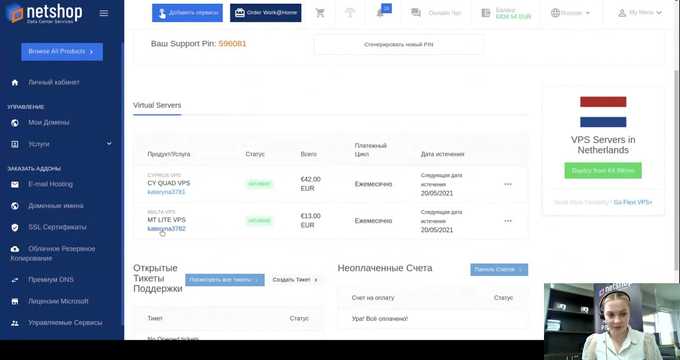Open the shopping cart icon
The width and height of the screenshot is (680, 360).
(x=320, y=13)
